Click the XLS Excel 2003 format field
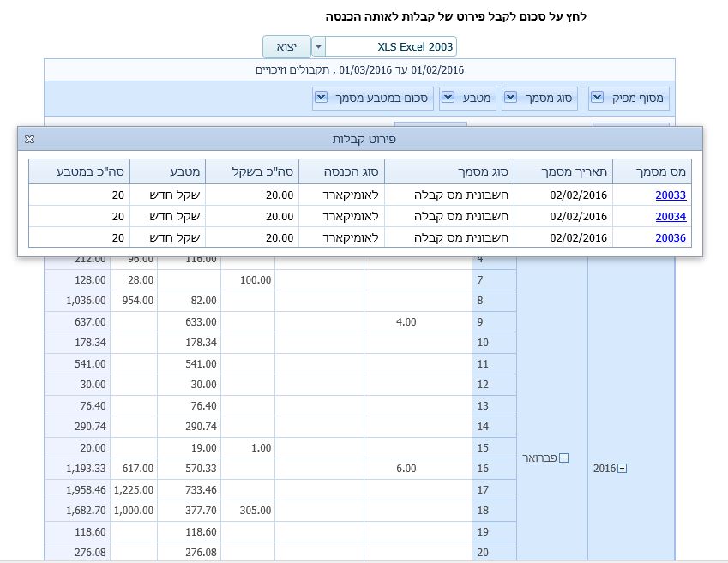 pyautogui.click(x=391, y=47)
